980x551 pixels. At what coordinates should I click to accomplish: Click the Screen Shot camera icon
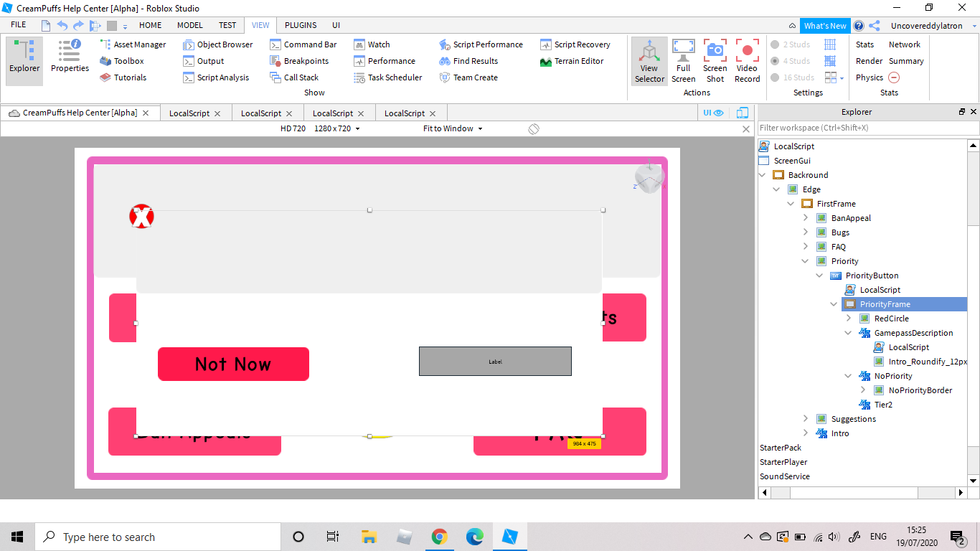pos(715,60)
